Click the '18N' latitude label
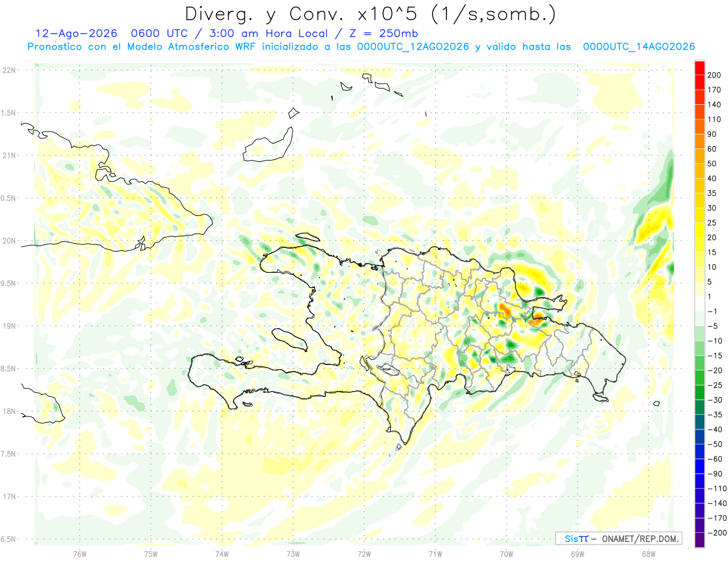This screenshot has width=728, height=562. coord(8,411)
